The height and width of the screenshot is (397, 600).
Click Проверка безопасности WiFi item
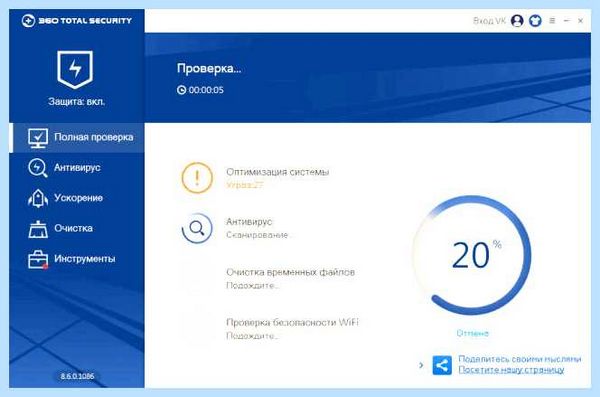pyautogui.click(x=292, y=322)
